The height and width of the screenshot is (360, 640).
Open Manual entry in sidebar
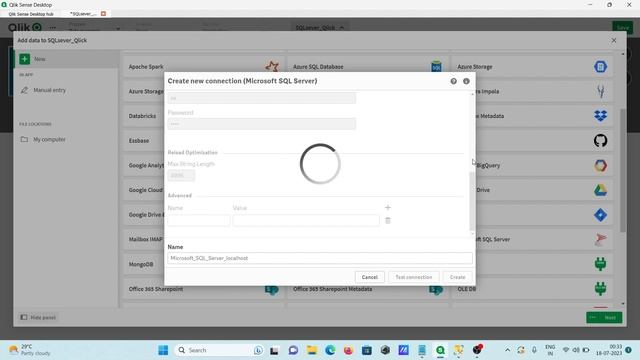pos(49,90)
